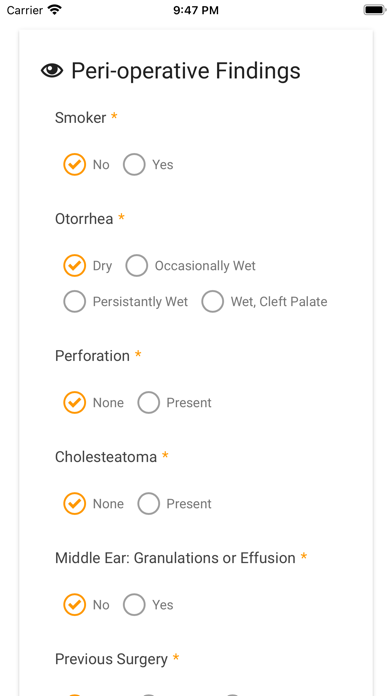This screenshot has width=392, height=696.
Task: Tap the Previous Surgery field label
Action: click(x=111, y=659)
